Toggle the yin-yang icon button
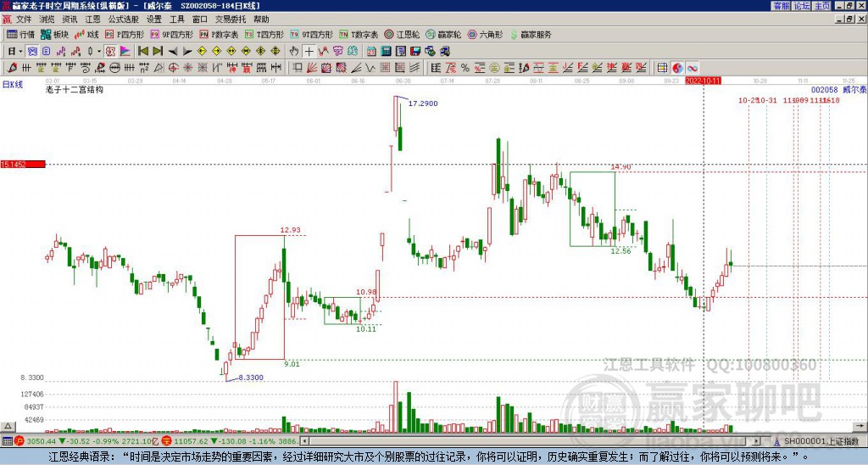868x465 pixels. 677,68
